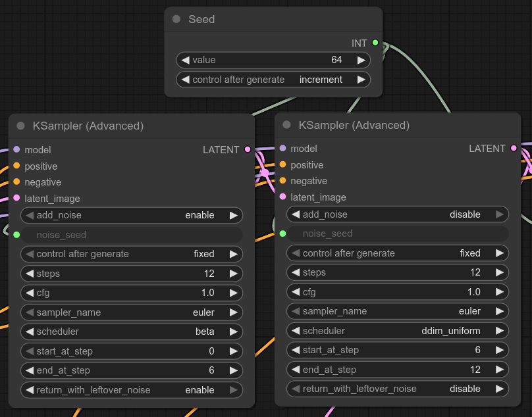Viewport: 532px width, 417px height.
Task: Click right KSampler's model input port
Action: [x=282, y=148]
